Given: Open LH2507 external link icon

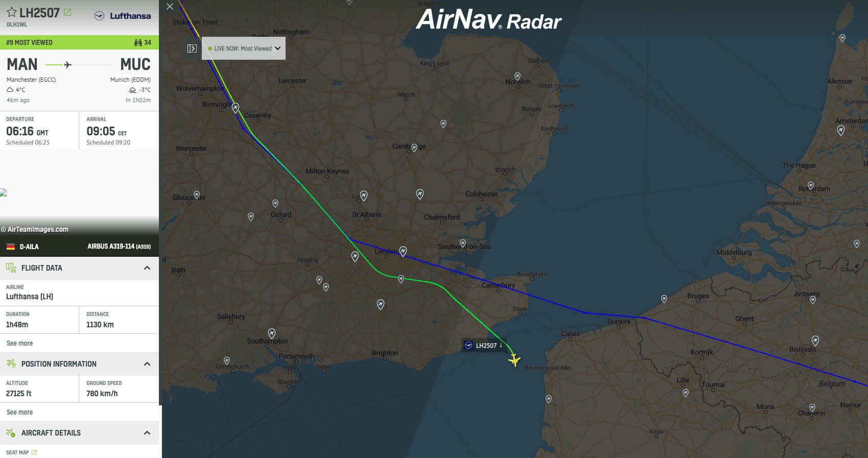Looking at the screenshot, I should pyautogui.click(x=67, y=12).
